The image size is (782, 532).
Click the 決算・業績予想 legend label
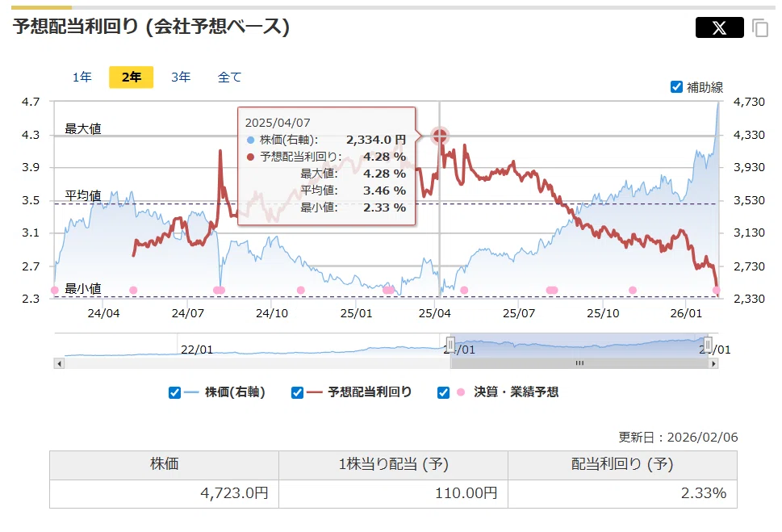coord(516,392)
